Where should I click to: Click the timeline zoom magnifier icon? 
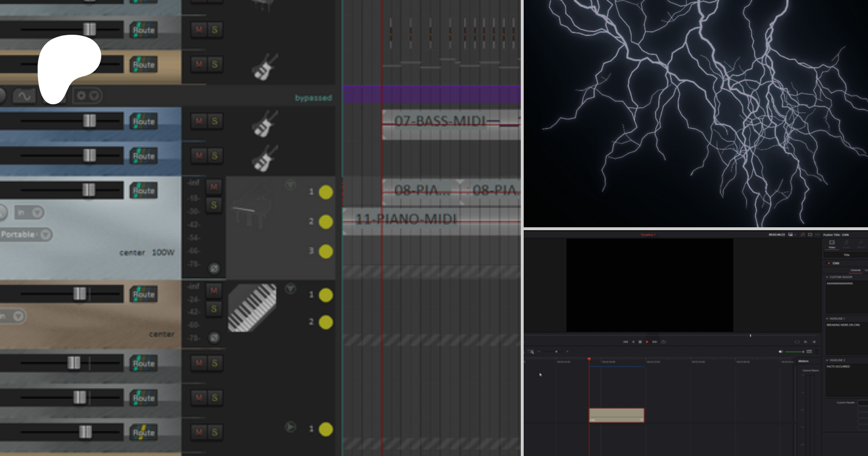point(532,352)
